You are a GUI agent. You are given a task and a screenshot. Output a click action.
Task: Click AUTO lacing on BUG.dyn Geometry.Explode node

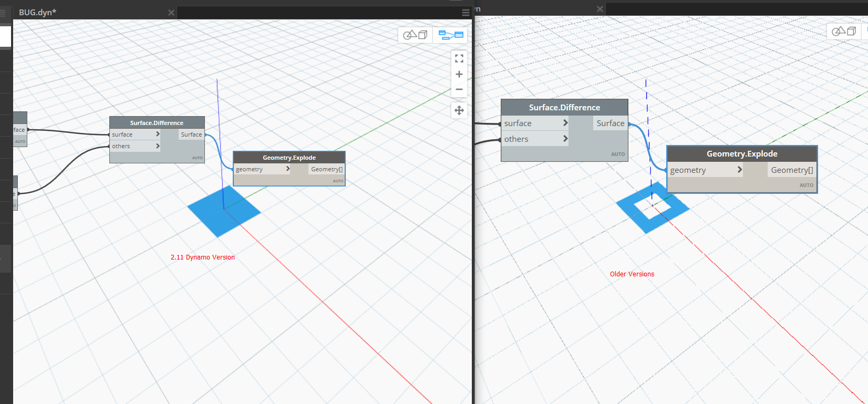pos(338,181)
